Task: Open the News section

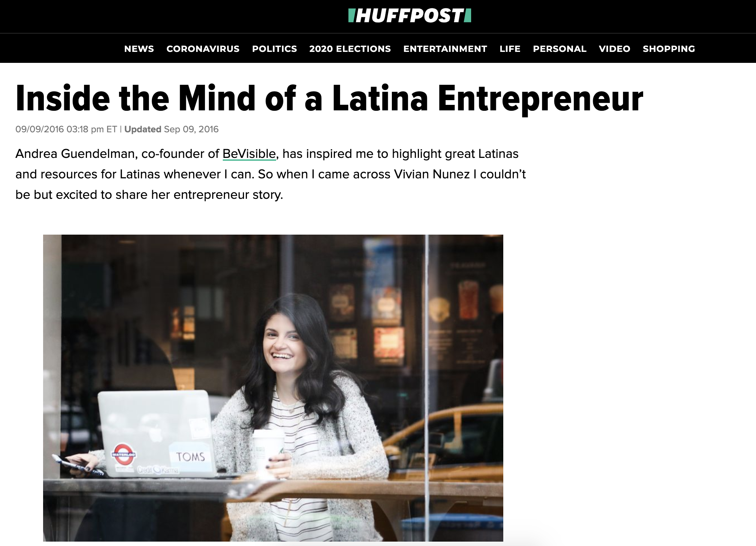Action: (139, 49)
